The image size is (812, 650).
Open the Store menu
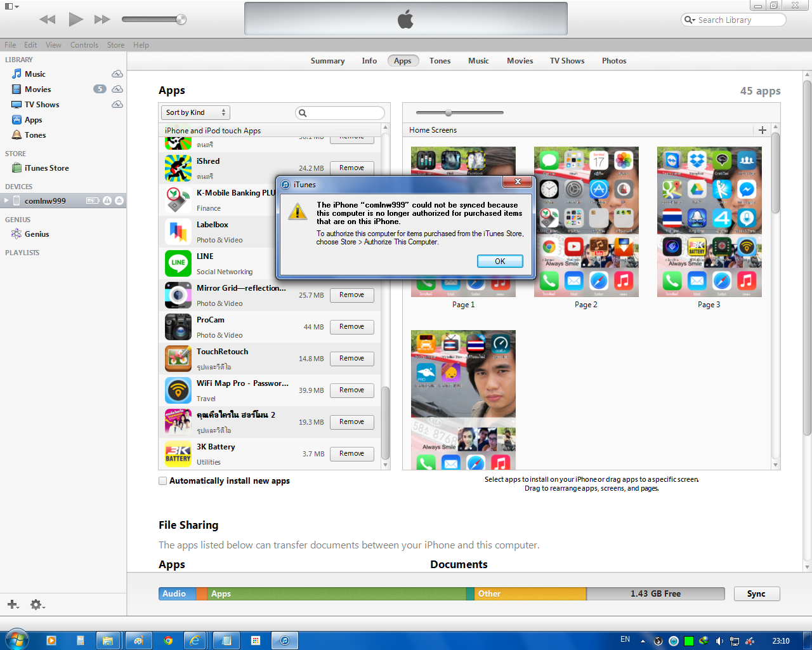(115, 45)
